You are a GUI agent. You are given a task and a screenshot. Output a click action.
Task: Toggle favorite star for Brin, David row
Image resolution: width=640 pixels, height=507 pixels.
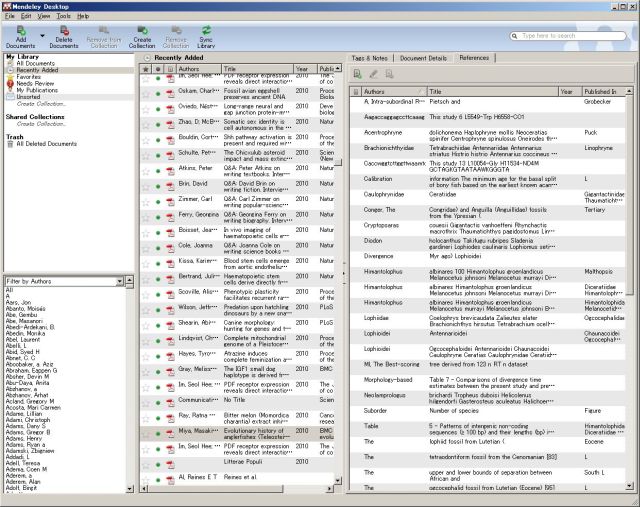[x=146, y=187]
